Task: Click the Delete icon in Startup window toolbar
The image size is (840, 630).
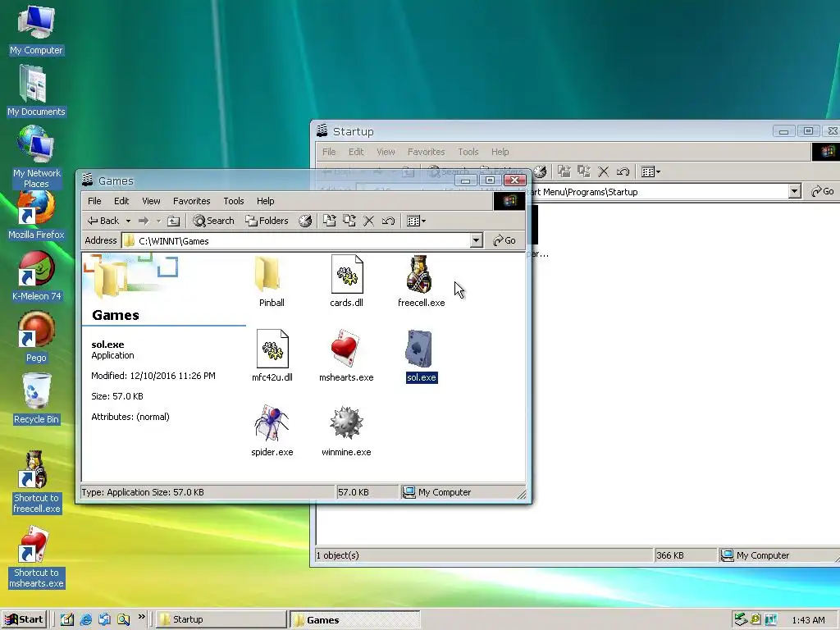Action: (603, 171)
